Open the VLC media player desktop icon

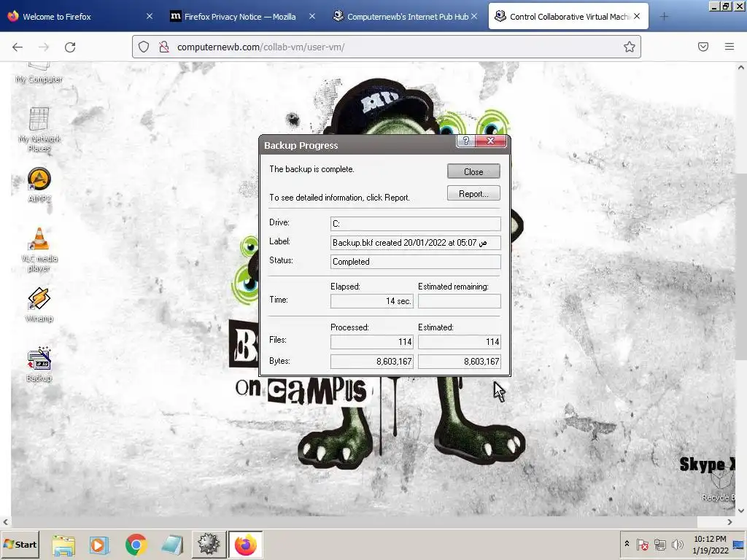(x=39, y=249)
